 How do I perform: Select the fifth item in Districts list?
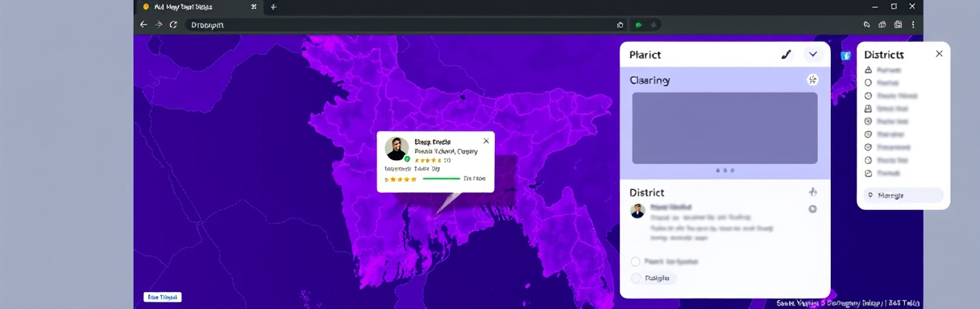pyautogui.click(x=887, y=122)
